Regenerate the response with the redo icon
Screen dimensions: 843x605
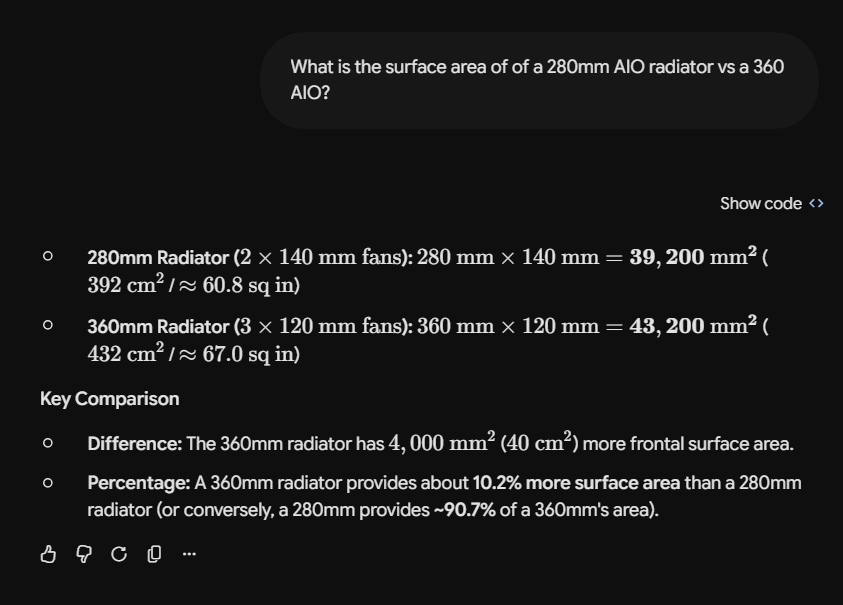point(119,554)
